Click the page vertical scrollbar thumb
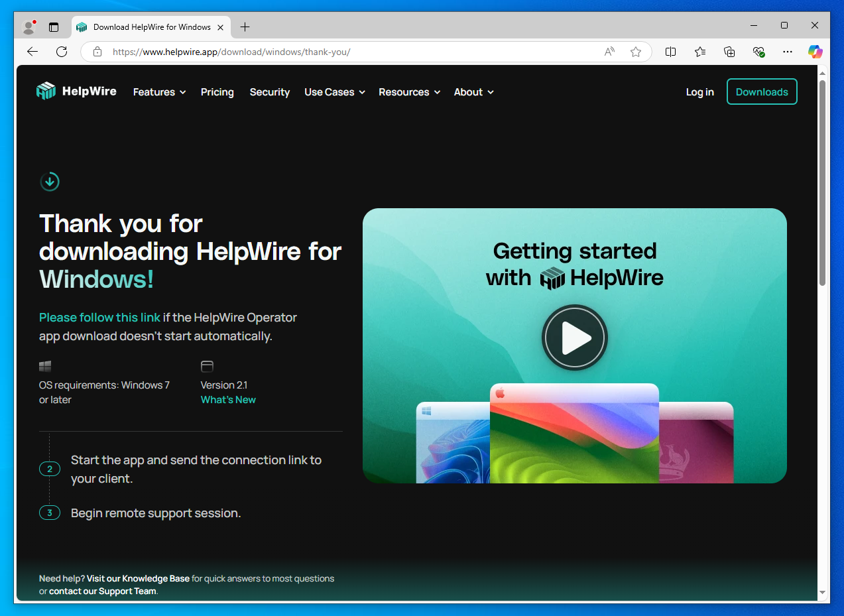Screen dimensions: 844x616 823,183
